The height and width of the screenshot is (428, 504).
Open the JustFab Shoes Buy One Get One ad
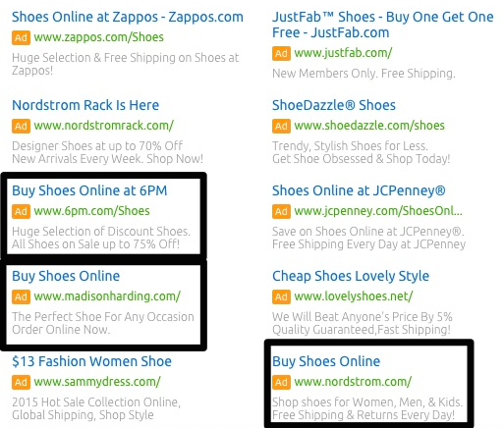point(382,25)
